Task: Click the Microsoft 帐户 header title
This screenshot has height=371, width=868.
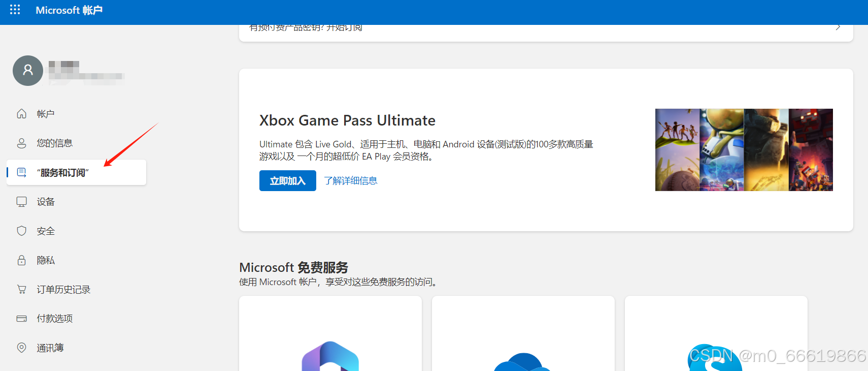Action: [69, 10]
